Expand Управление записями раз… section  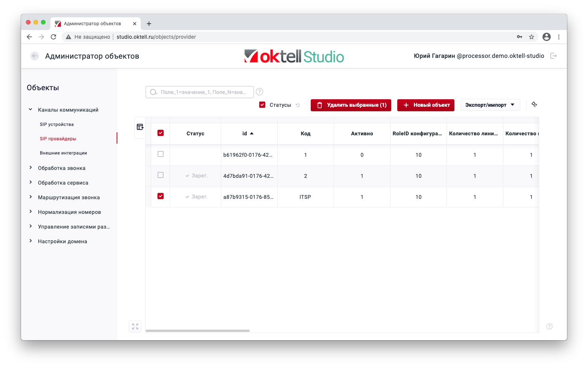[x=30, y=226]
